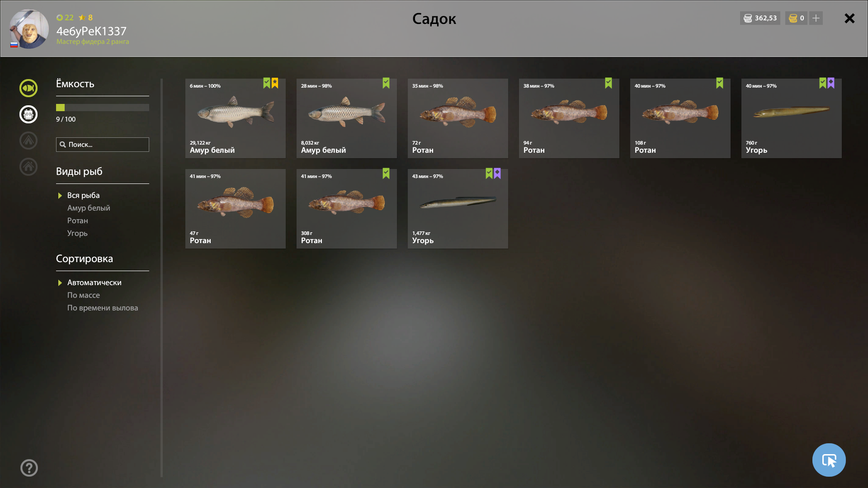Open the fish keepnet sidebar icon

[x=28, y=88]
